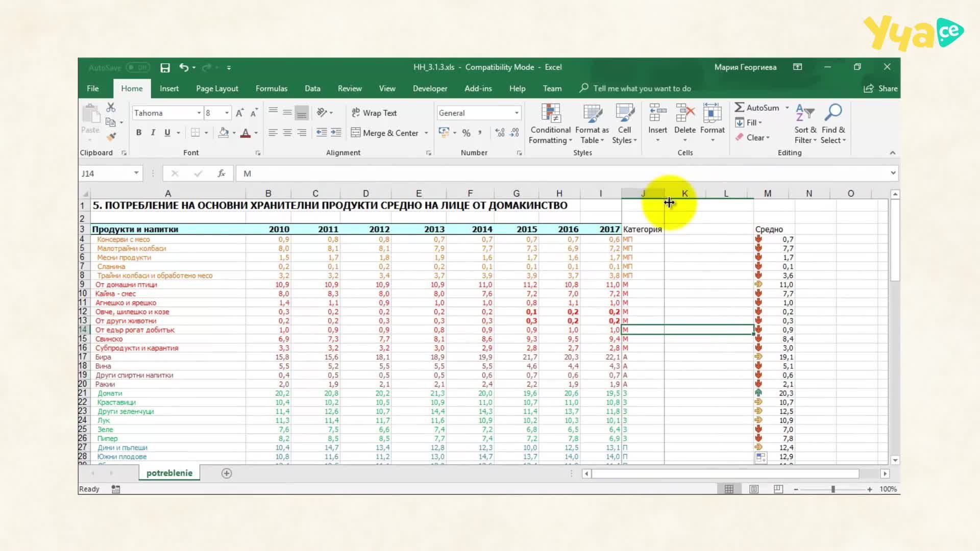Image resolution: width=980 pixels, height=551 pixels.
Task: Click Merge & Center
Action: point(385,133)
